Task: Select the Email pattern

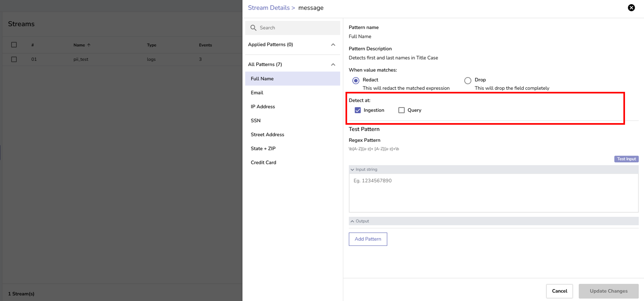Action: [257, 93]
